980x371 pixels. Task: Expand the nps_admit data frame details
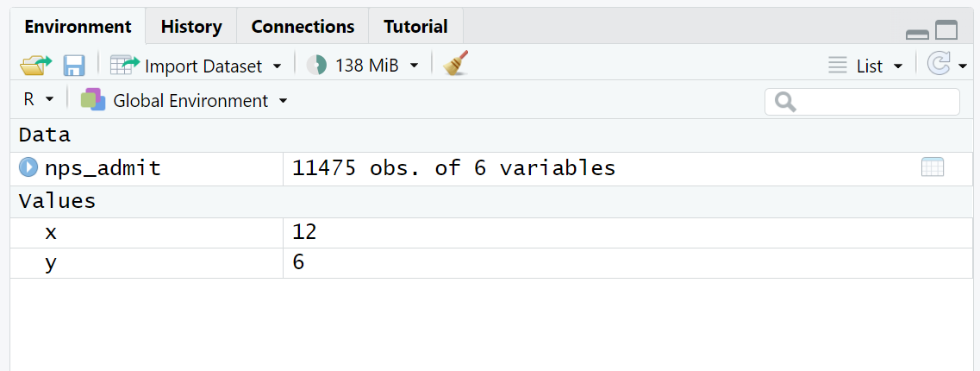click(28, 167)
